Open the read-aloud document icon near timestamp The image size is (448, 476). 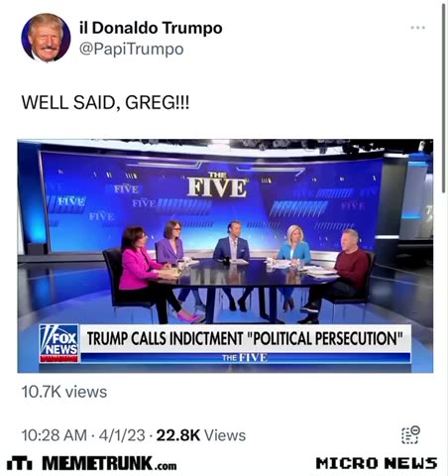pos(410,434)
